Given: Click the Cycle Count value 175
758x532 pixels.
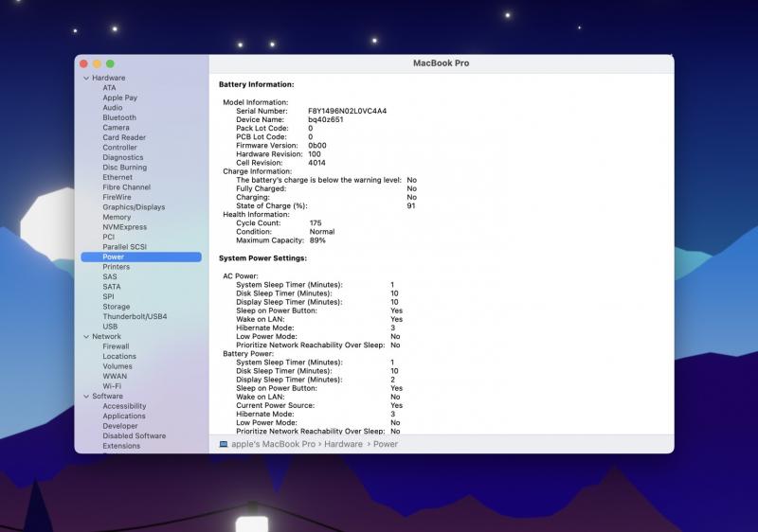Looking at the screenshot, I should (x=316, y=223).
